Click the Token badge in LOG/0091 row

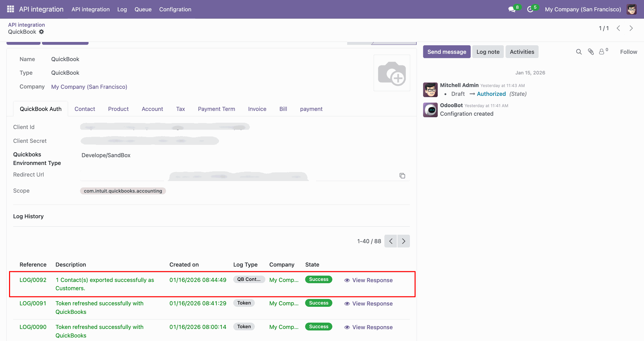click(x=244, y=303)
